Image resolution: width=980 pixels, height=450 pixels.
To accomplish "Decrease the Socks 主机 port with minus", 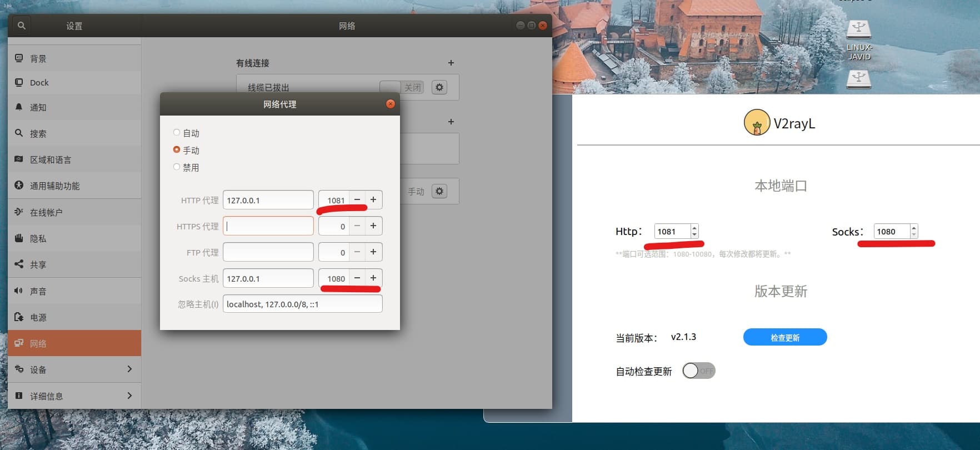I will click(357, 278).
